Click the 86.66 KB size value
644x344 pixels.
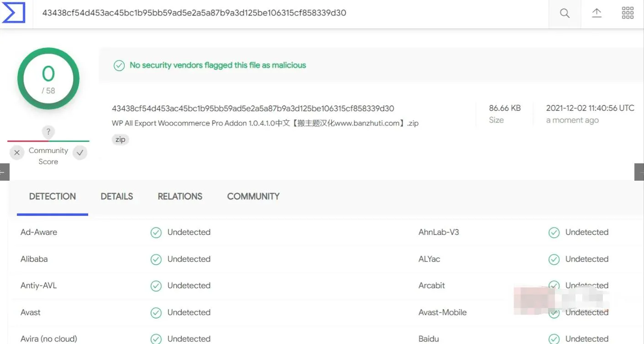coord(505,108)
